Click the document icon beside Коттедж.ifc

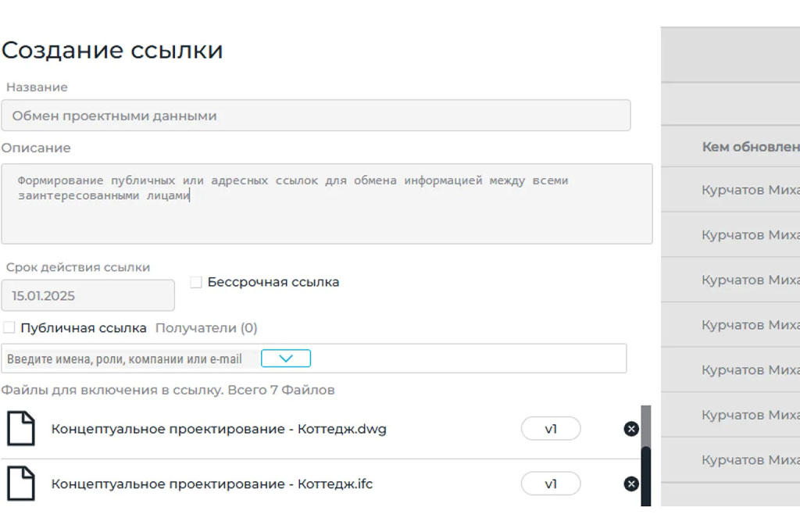point(21,484)
